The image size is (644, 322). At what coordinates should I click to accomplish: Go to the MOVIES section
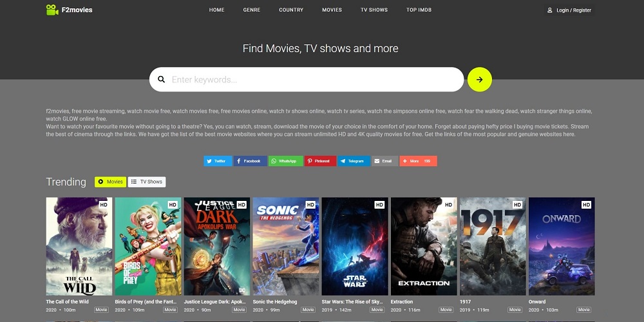tap(332, 10)
